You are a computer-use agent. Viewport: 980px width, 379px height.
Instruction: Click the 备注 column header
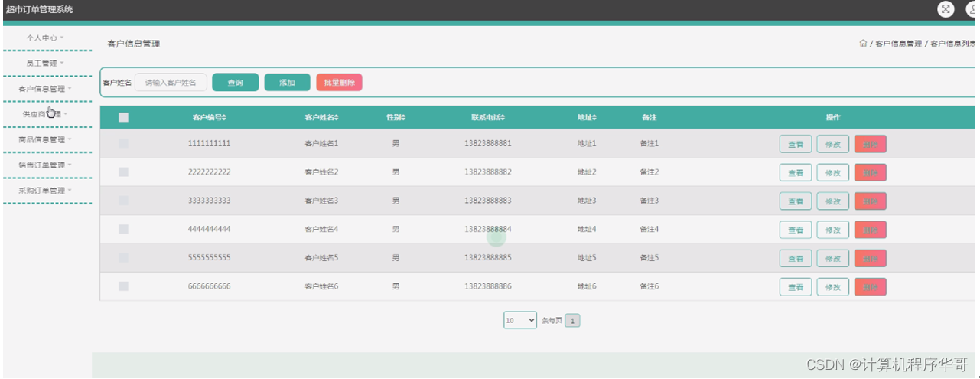coord(650,118)
